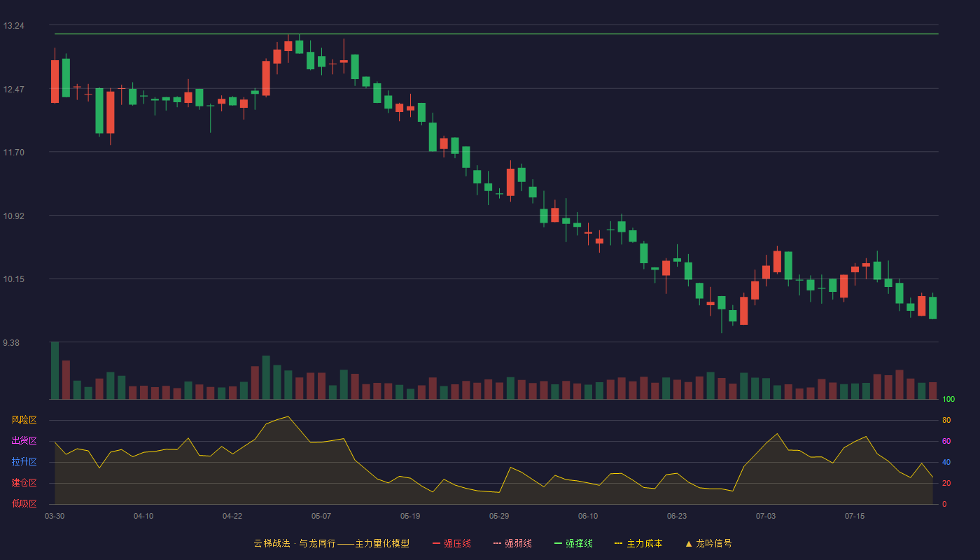Viewport: 980px width, 560px height.
Task: Click the last green candlestick at far right
Action: [x=932, y=308]
